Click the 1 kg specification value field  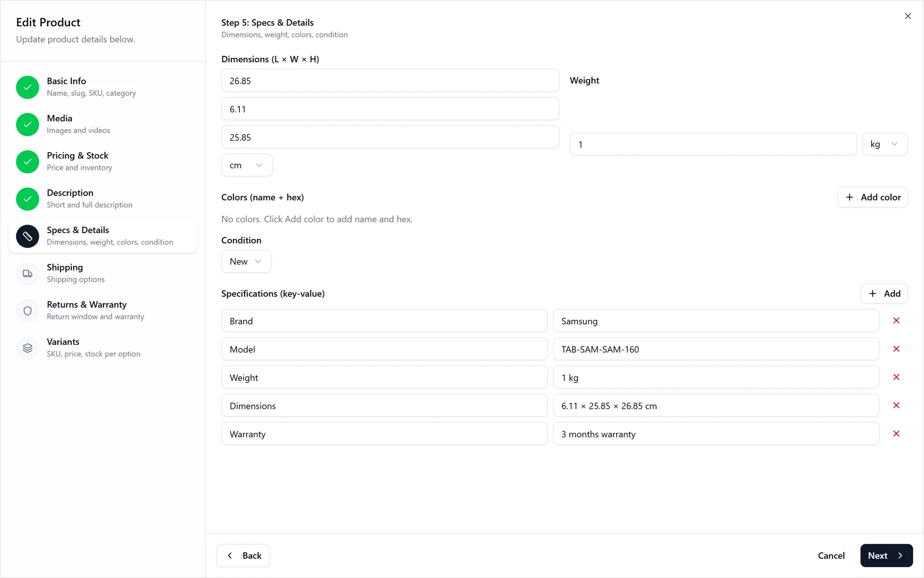[716, 377]
